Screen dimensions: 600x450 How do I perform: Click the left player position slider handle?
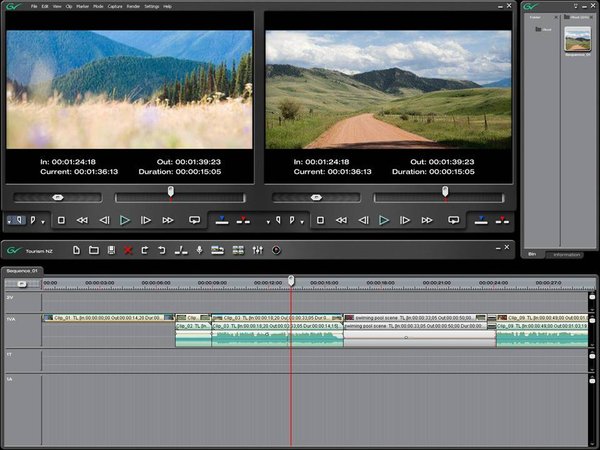coord(171,190)
